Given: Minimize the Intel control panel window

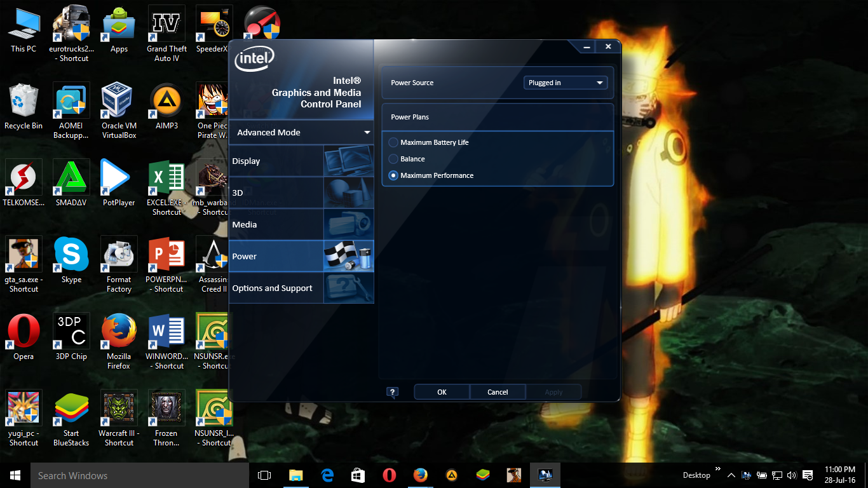Looking at the screenshot, I should [x=587, y=47].
